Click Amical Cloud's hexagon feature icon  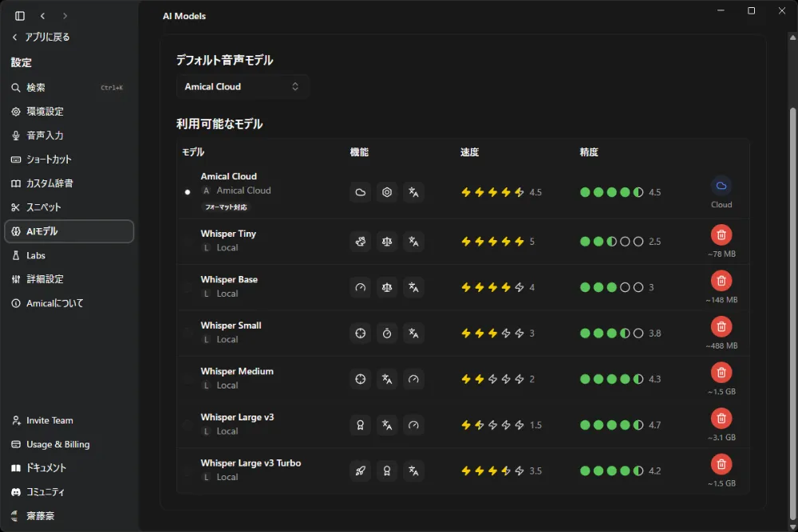(x=387, y=192)
